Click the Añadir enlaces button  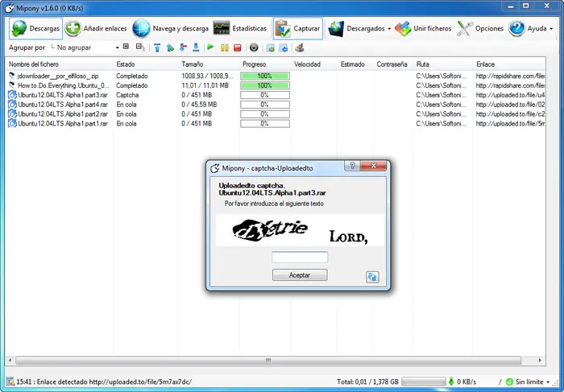coord(96,28)
